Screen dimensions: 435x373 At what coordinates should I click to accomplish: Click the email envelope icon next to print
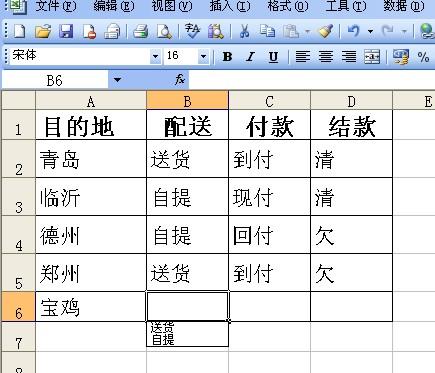(112, 31)
